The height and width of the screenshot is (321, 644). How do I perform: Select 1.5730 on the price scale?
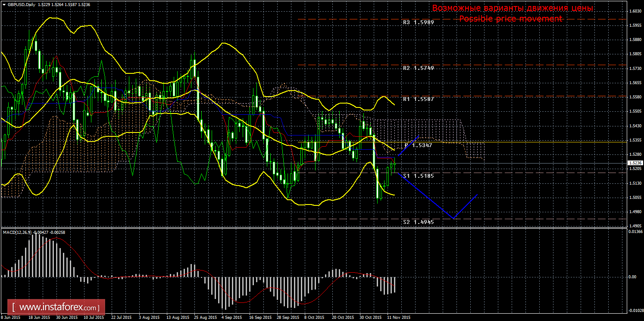(635, 69)
